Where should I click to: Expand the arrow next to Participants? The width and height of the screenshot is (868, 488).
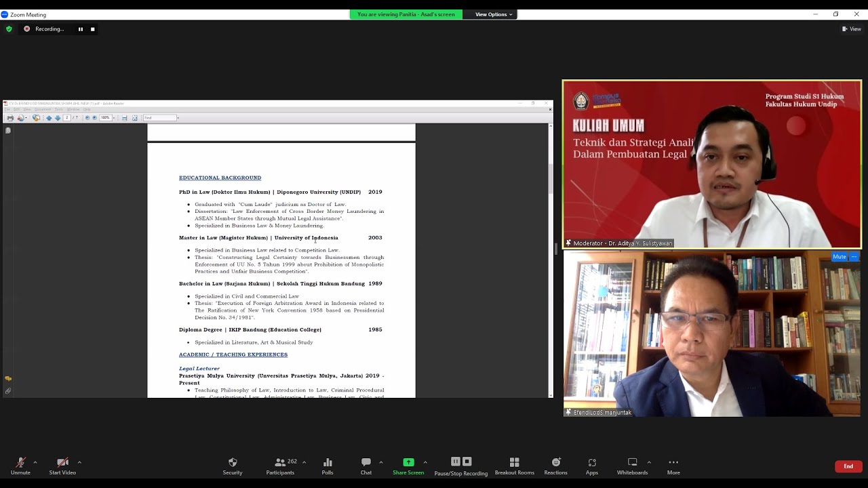(x=304, y=462)
